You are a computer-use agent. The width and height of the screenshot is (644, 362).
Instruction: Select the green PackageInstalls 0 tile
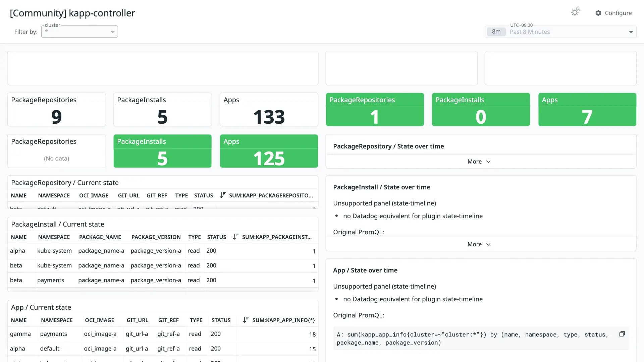[x=481, y=109]
